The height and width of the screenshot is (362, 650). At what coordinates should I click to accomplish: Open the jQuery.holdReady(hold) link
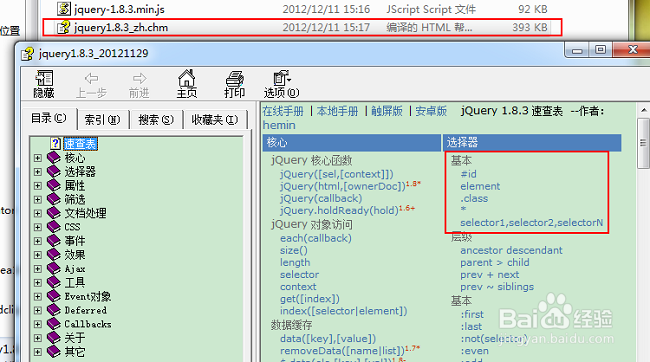tap(339, 211)
